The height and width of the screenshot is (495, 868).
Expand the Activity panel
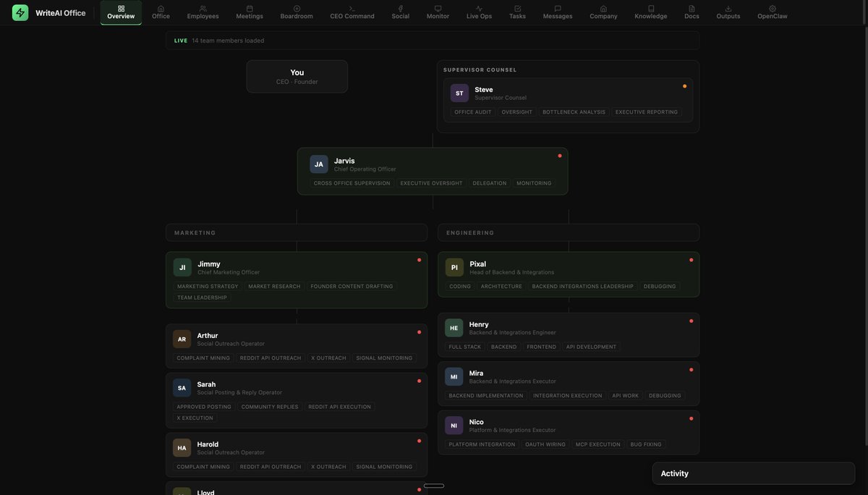[x=753, y=473]
